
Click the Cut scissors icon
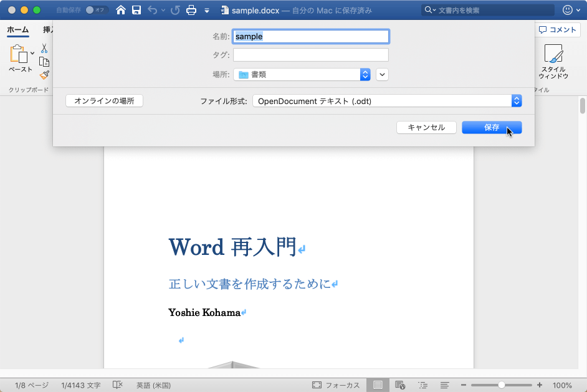pos(44,48)
